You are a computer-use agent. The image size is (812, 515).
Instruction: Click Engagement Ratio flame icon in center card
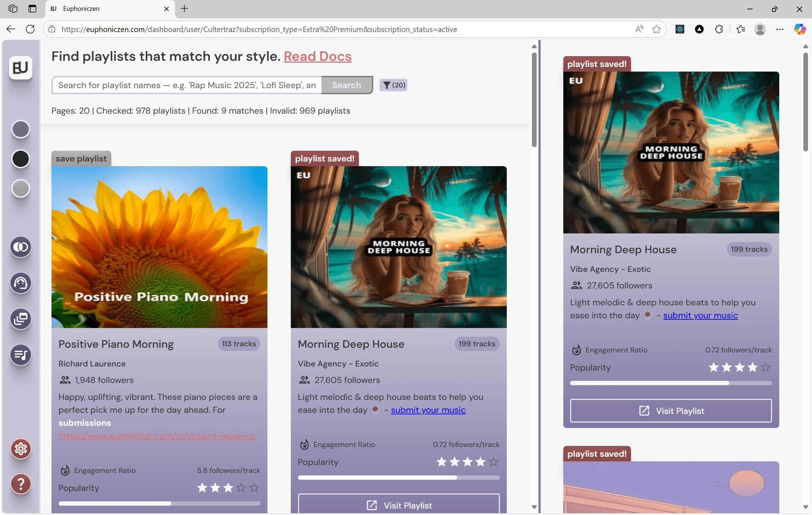pyautogui.click(x=304, y=444)
